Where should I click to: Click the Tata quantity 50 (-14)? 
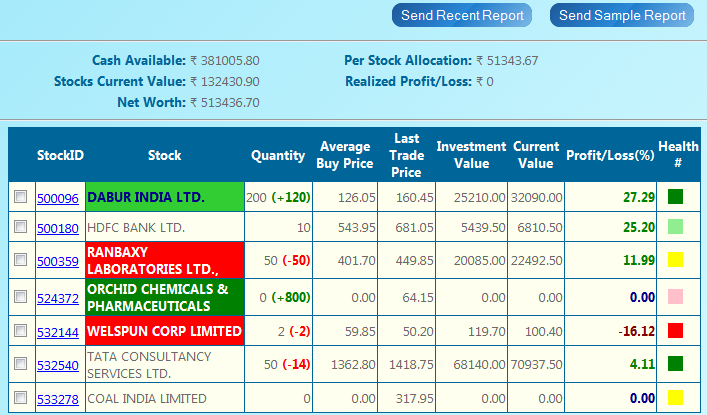(x=287, y=364)
